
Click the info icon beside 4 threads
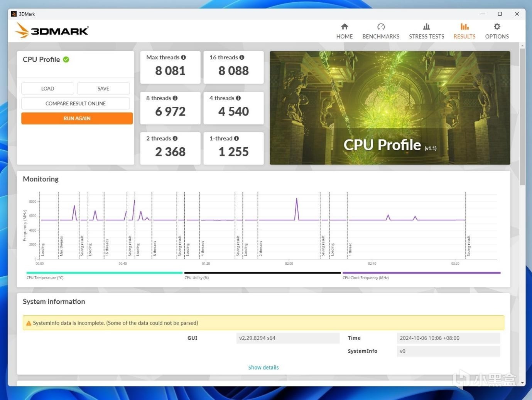pos(238,98)
